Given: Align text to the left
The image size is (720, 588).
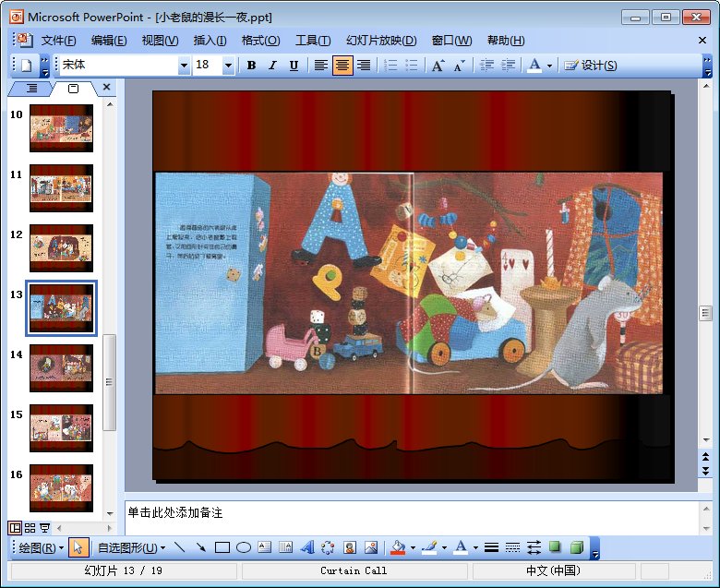Looking at the screenshot, I should (x=321, y=66).
